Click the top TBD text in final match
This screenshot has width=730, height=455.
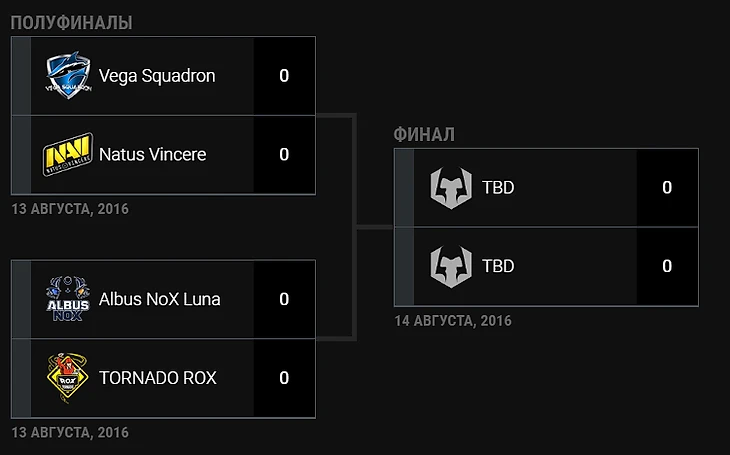pos(498,188)
